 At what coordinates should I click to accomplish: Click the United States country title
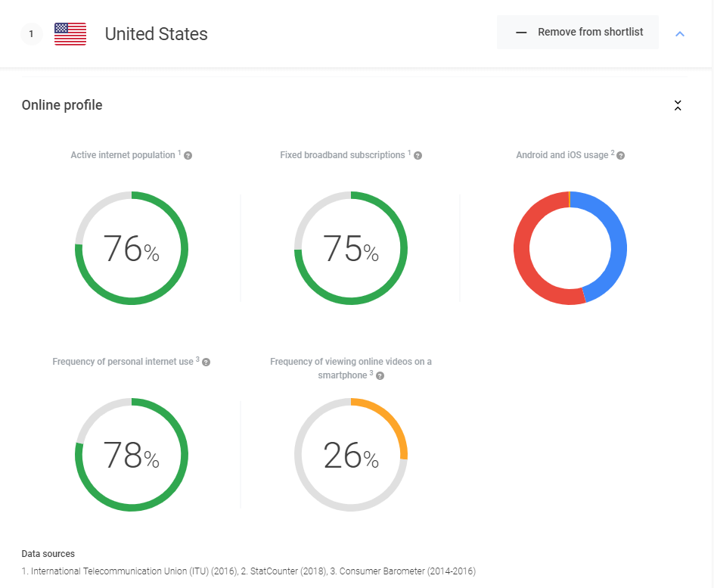click(x=156, y=34)
